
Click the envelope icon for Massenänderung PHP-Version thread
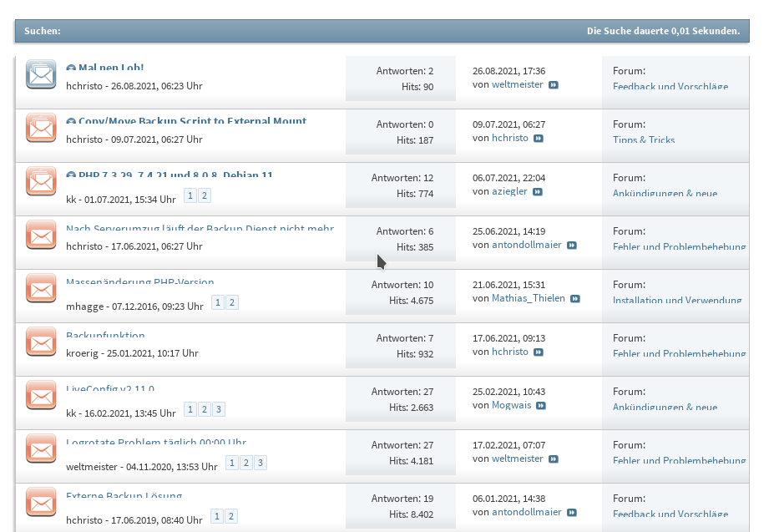41,288
